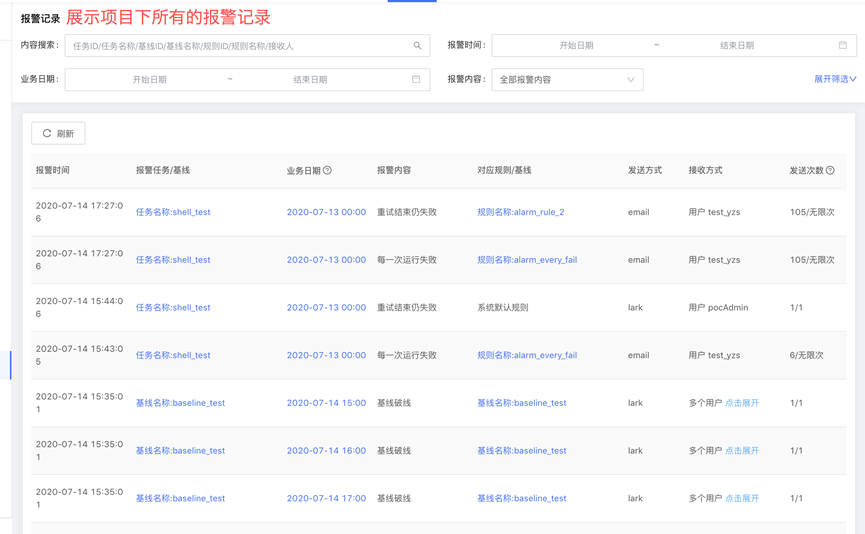
Task: Open 基线名称:baseline_test task link in 17:00 row
Action: click(180, 498)
